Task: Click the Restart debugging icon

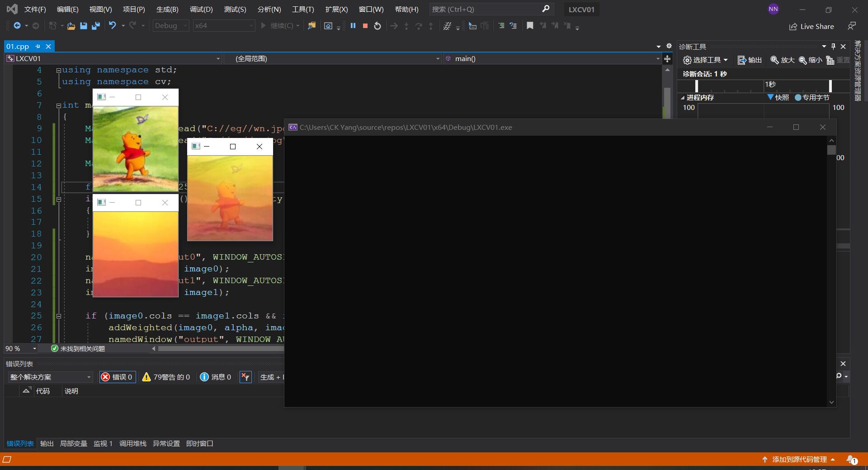Action: (377, 26)
